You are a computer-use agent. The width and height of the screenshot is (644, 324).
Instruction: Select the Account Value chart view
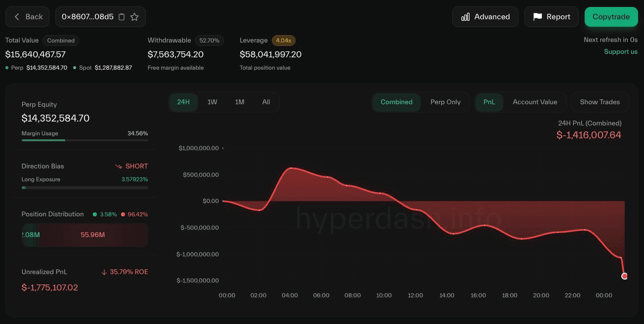(x=535, y=102)
